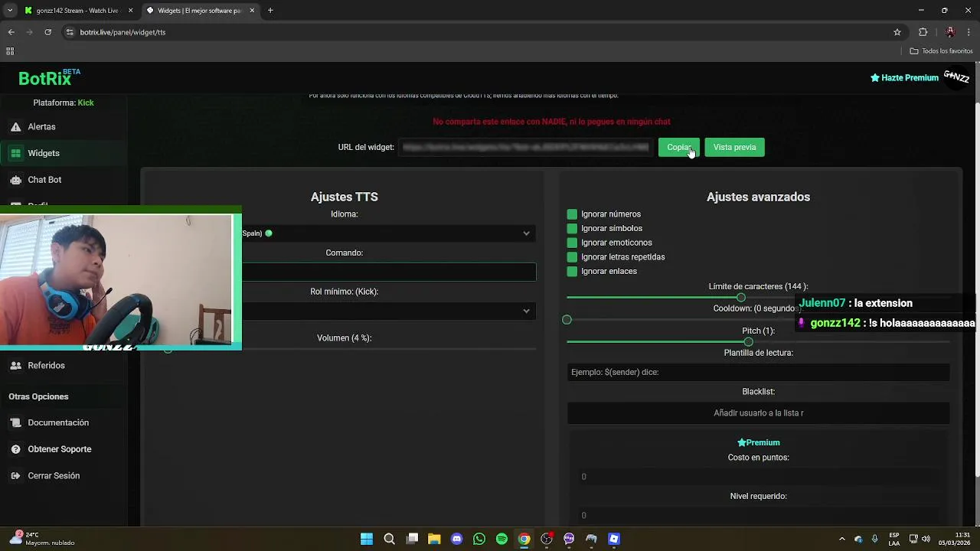
Task: Open the Referidos sidebar section
Action: pyautogui.click(x=46, y=366)
